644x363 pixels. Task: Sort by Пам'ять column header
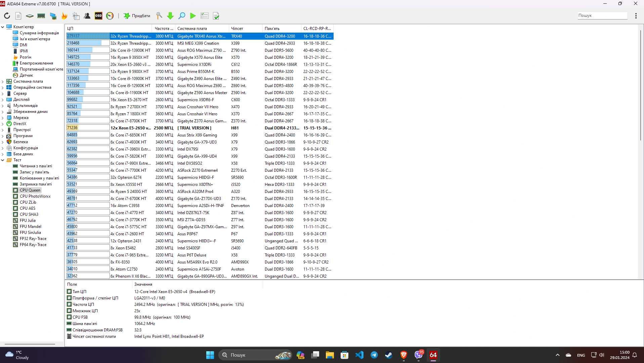[282, 29]
